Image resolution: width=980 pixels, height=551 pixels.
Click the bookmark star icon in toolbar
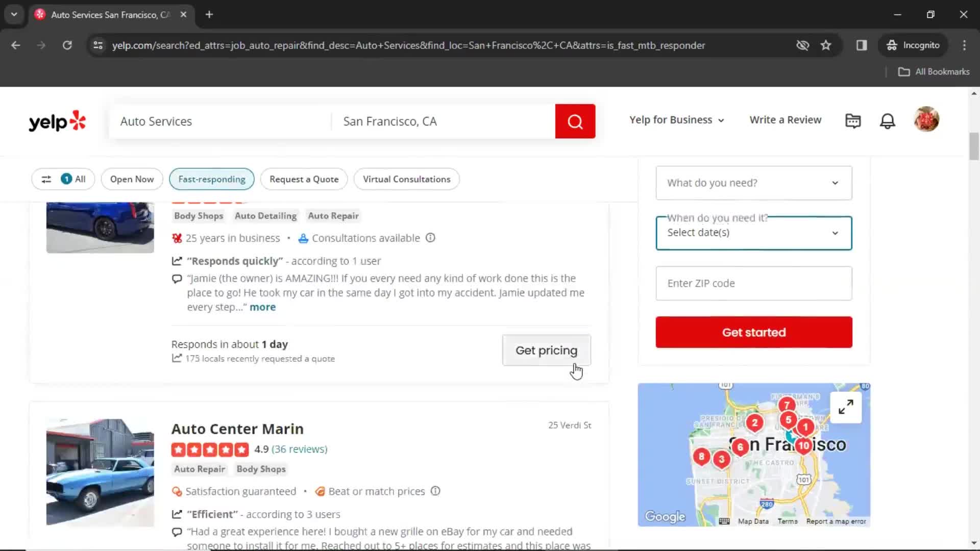[x=827, y=45]
